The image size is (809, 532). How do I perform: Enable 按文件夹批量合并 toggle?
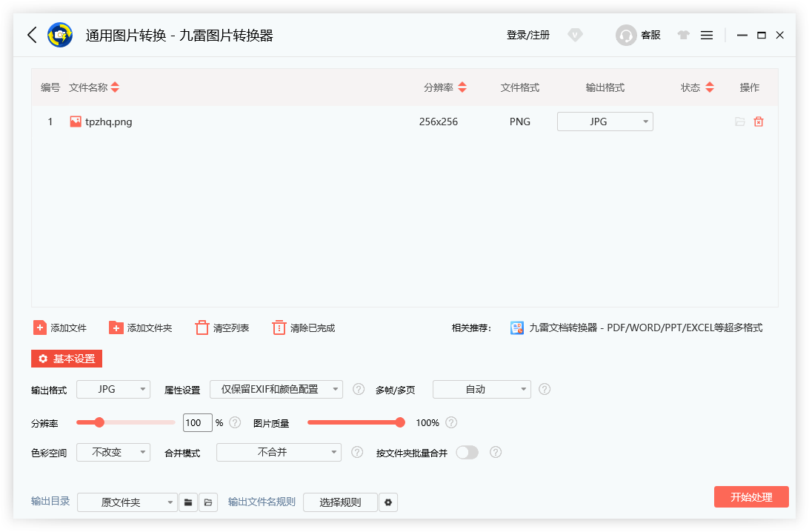pos(467,452)
